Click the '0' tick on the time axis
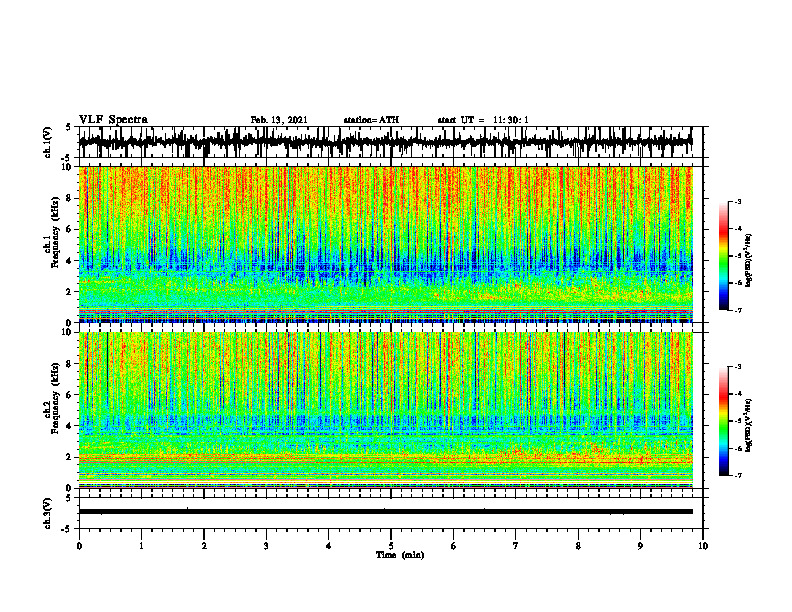Viewport: 792px width, 612px height. click(79, 546)
